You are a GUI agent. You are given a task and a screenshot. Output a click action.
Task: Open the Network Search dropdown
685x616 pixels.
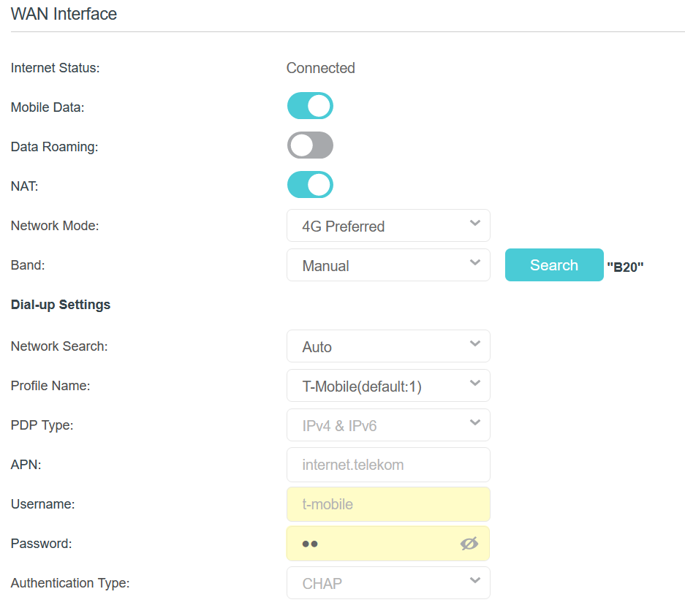(x=388, y=346)
